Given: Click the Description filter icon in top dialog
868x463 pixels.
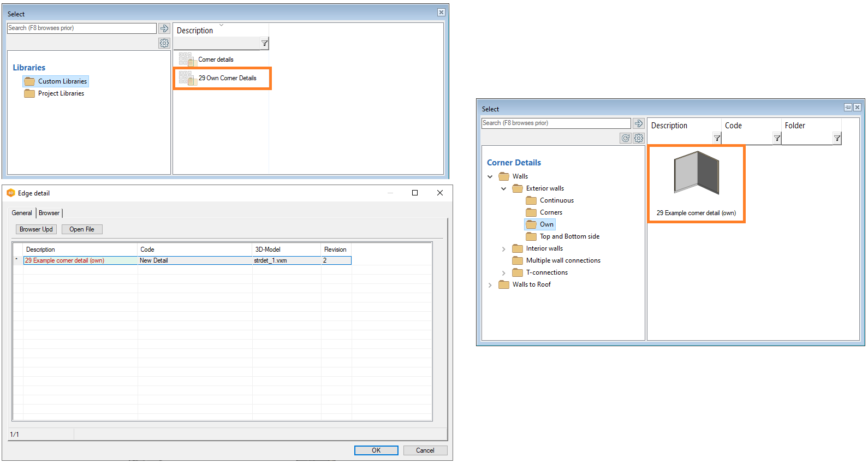Looking at the screenshot, I should point(264,43).
